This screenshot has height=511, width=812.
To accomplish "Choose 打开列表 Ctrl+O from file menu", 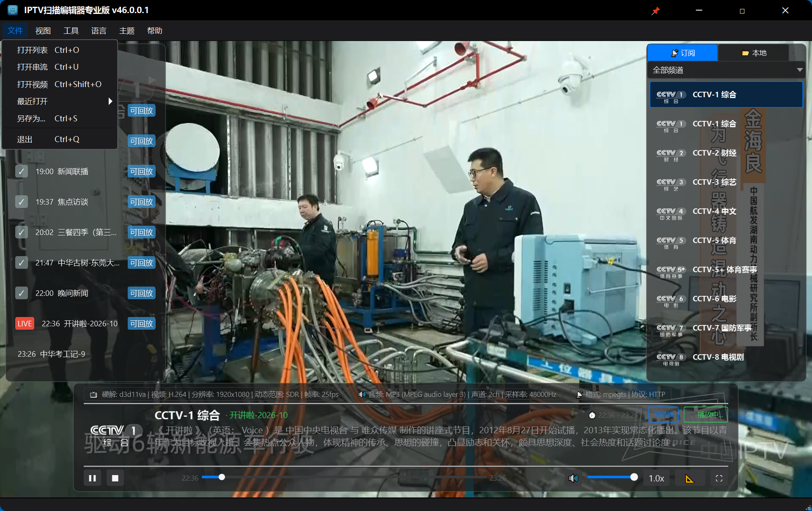I will click(x=60, y=50).
